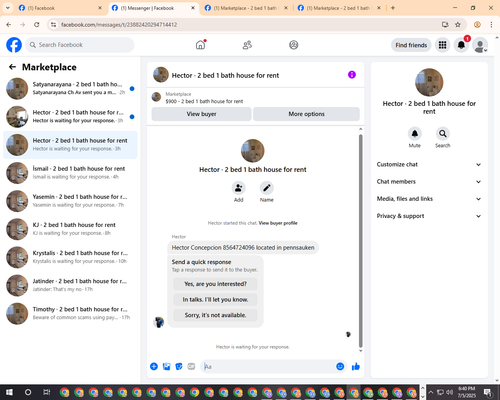Open the tab search dropdown arrow

pos(7,8)
